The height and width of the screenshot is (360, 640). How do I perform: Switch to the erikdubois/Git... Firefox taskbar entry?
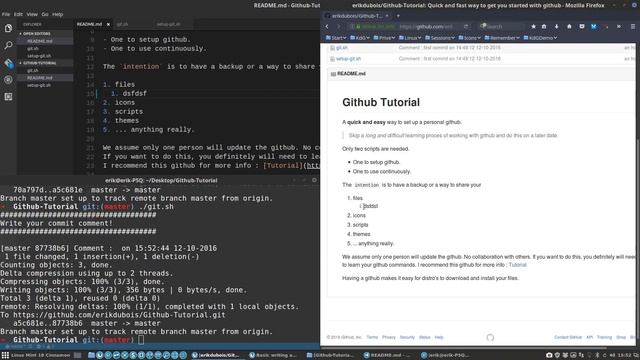pyautogui.click(x=216, y=356)
